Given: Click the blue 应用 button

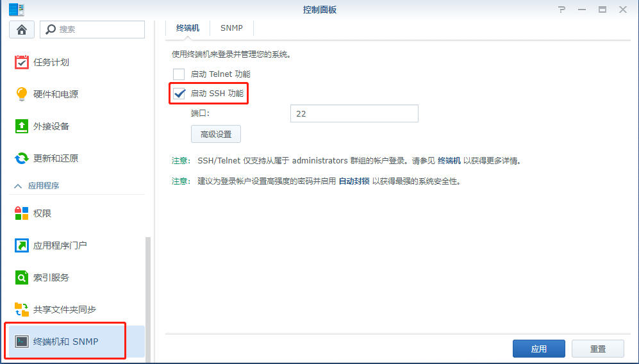Looking at the screenshot, I should [x=539, y=349].
